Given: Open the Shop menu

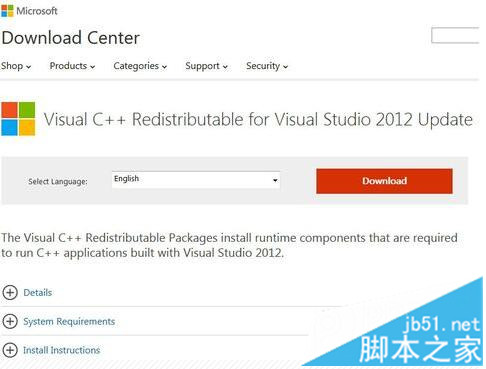Looking at the screenshot, I should coord(16,66).
